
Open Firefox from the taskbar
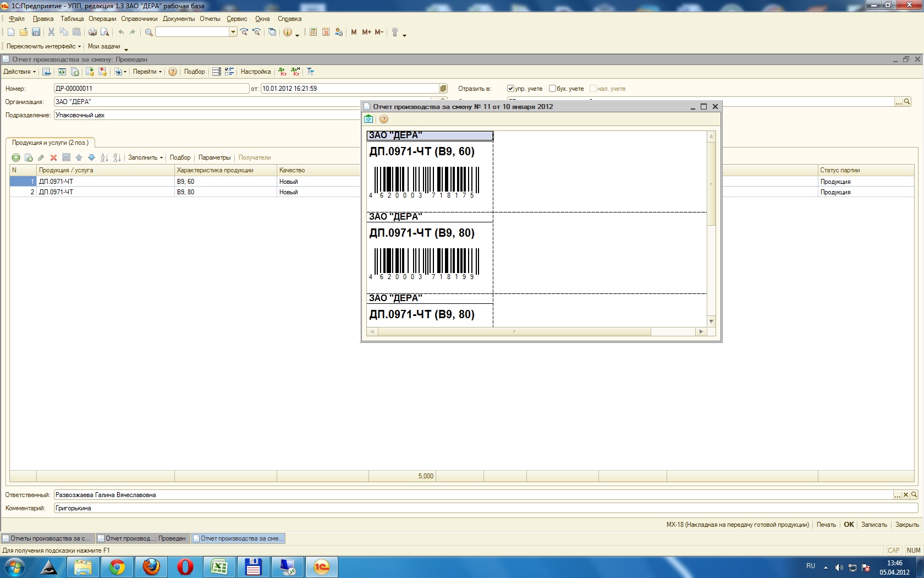point(151,566)
